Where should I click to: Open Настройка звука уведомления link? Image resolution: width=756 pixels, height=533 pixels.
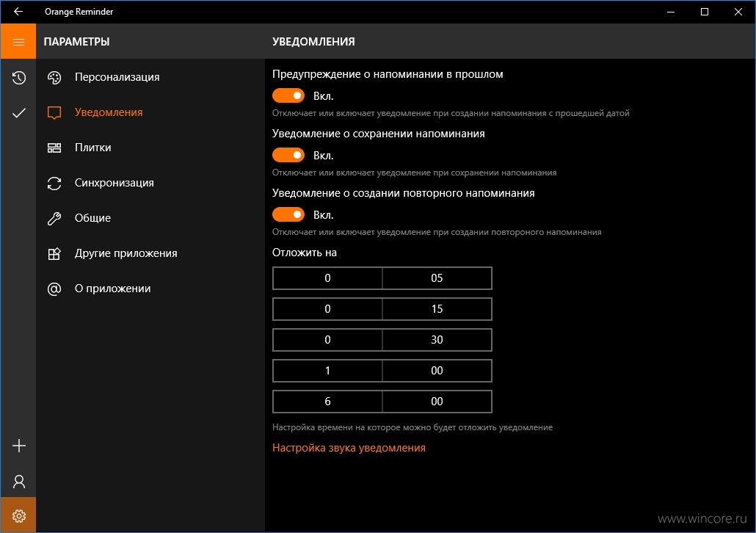coord(349,448)
